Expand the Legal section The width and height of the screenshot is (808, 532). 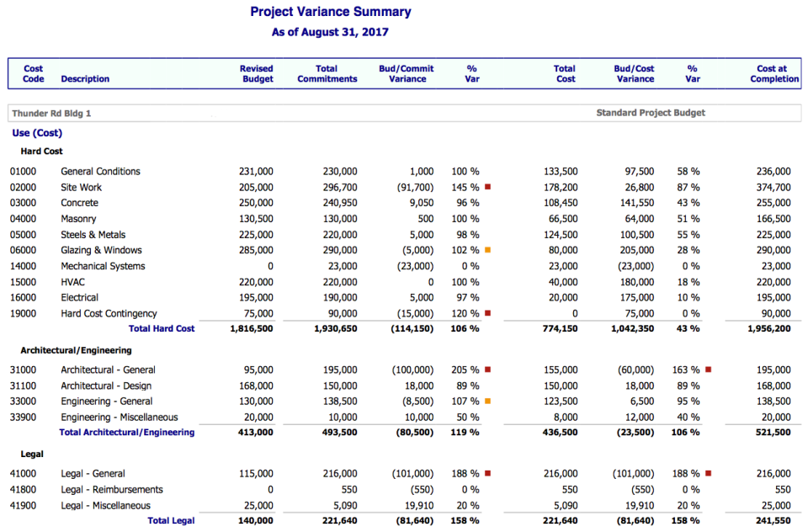[x=32, y=454]
